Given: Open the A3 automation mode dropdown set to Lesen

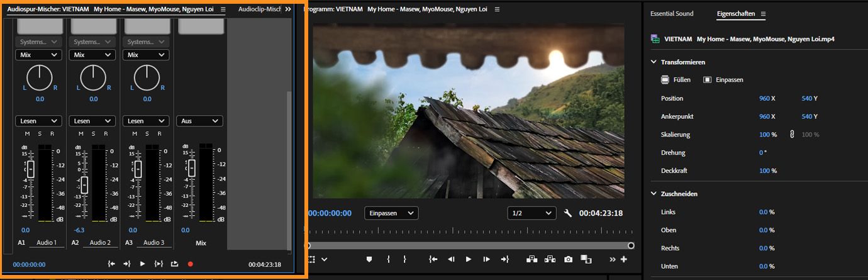Looking at the screenshot, I should point(146,121).
